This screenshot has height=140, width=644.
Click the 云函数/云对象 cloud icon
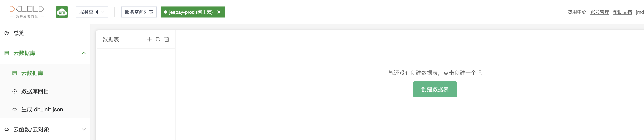point(7,130)
